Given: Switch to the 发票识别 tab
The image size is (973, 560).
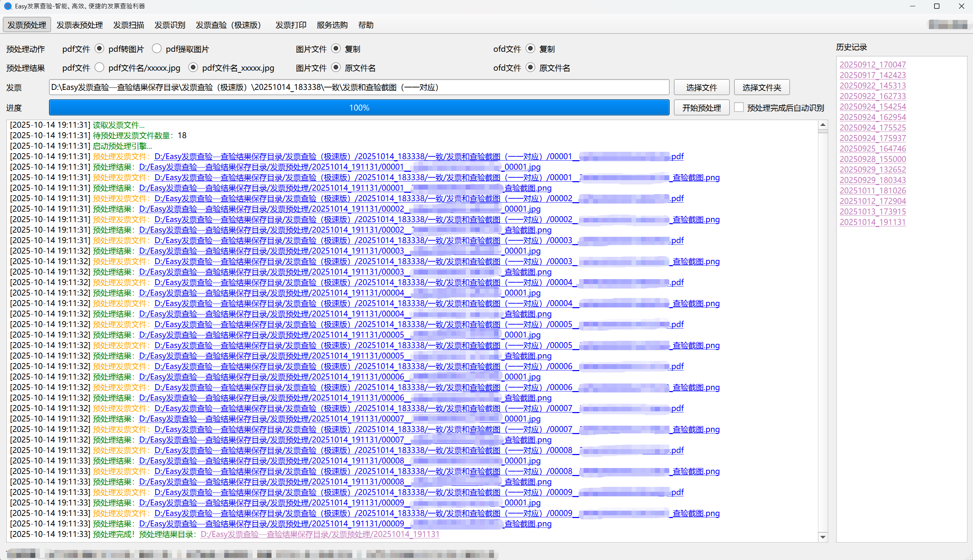Looking at the screenshot, I should (170, 25).
